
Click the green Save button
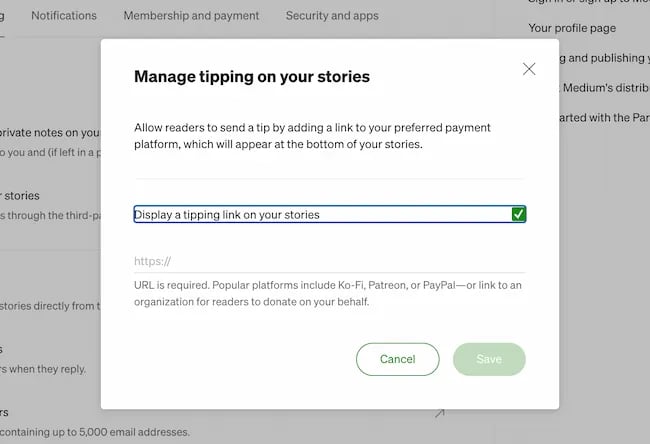pos(489,359)
